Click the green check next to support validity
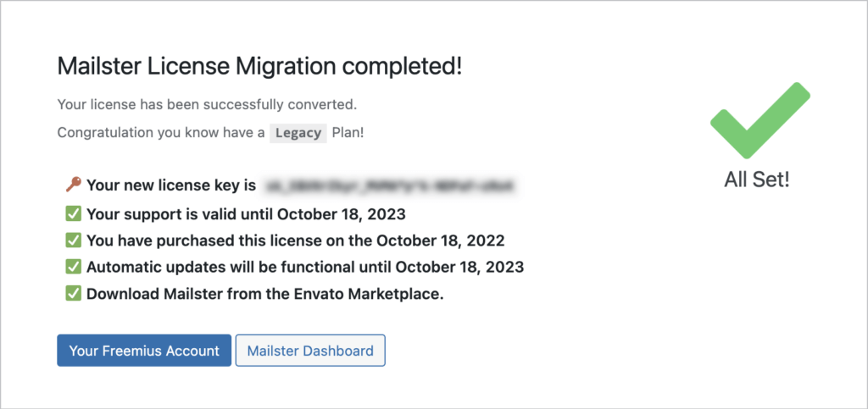868x409 pixels. click(74, 213)
